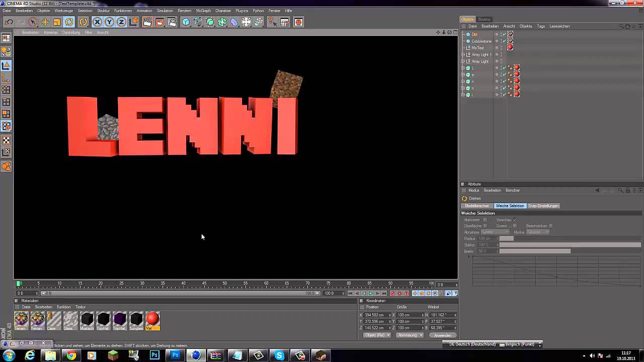The width and height of the screenshot is (644, 362).
Task: Select the Cape material
Action: pyautogui.click(x=54, y=321)
